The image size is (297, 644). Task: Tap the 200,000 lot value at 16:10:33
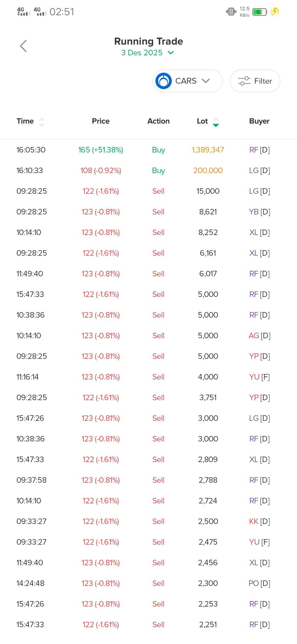click(x=208, y=171)
